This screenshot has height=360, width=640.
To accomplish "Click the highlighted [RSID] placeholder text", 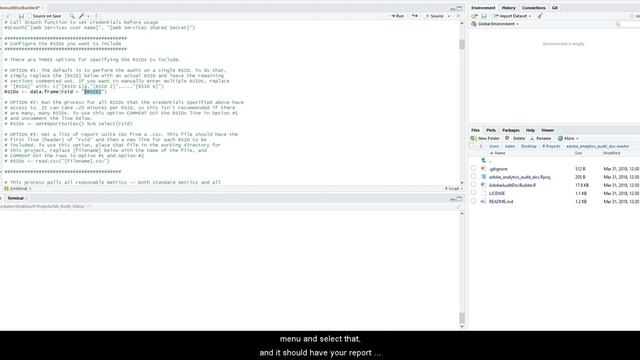I will tap(93, 92).
